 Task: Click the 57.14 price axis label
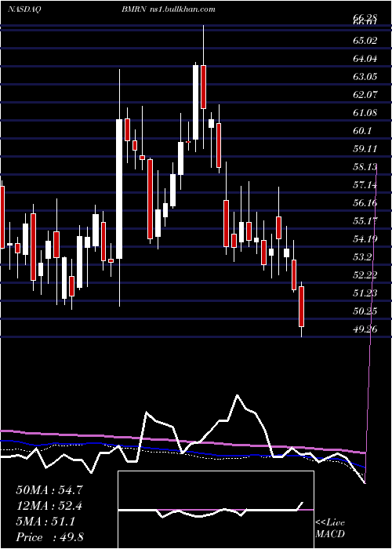click(x=365, y=185)
